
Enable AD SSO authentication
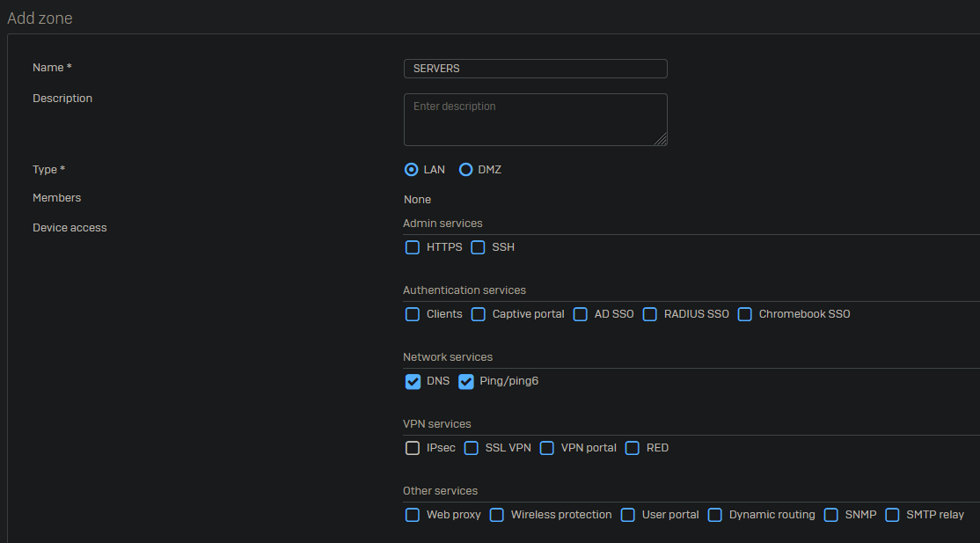581,314
